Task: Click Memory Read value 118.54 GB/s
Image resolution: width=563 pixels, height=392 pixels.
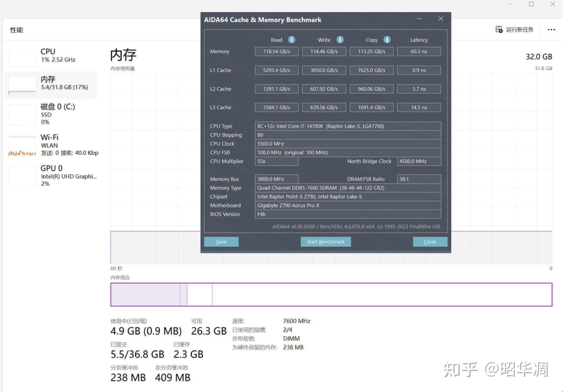Action: click(277, 51)
